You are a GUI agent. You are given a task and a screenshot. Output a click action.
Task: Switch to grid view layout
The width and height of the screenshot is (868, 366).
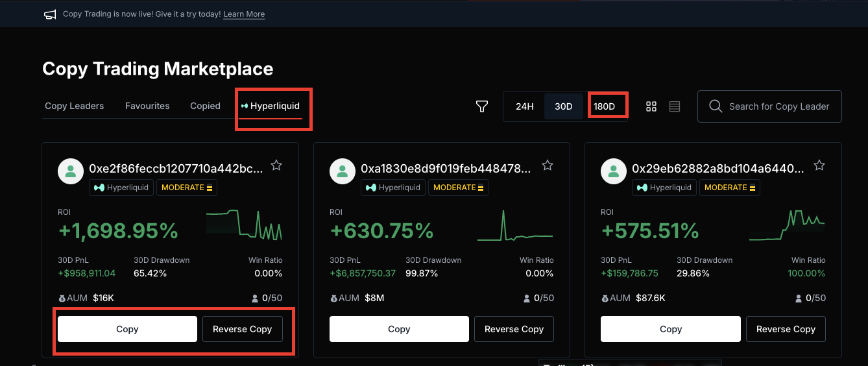coord(651,106)
